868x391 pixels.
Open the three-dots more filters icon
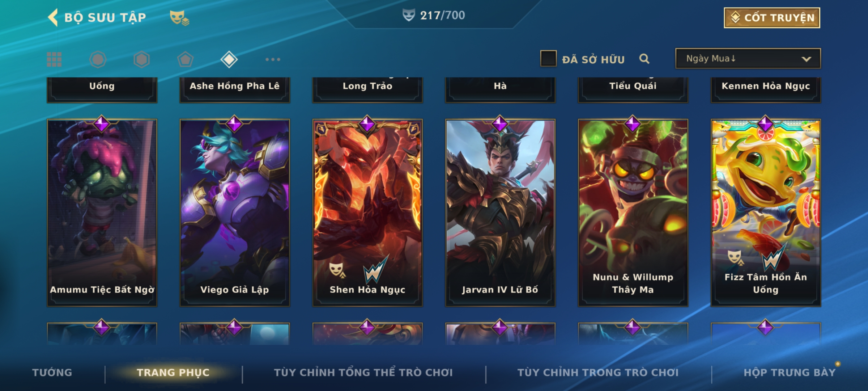pos(273,59)
